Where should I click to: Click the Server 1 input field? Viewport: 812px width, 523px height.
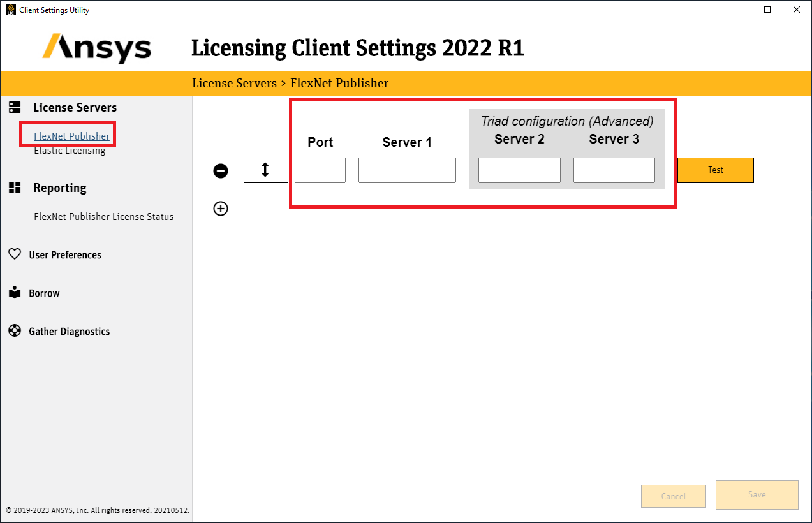407,170
